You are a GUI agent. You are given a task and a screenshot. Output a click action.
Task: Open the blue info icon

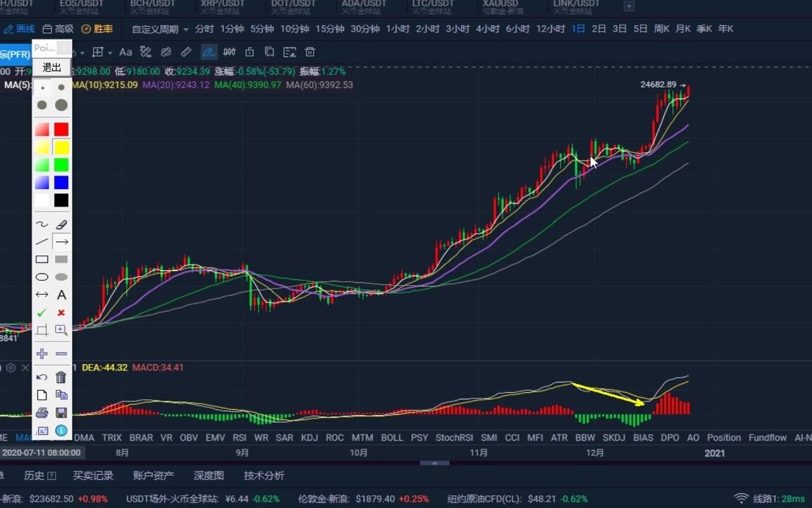61,430
